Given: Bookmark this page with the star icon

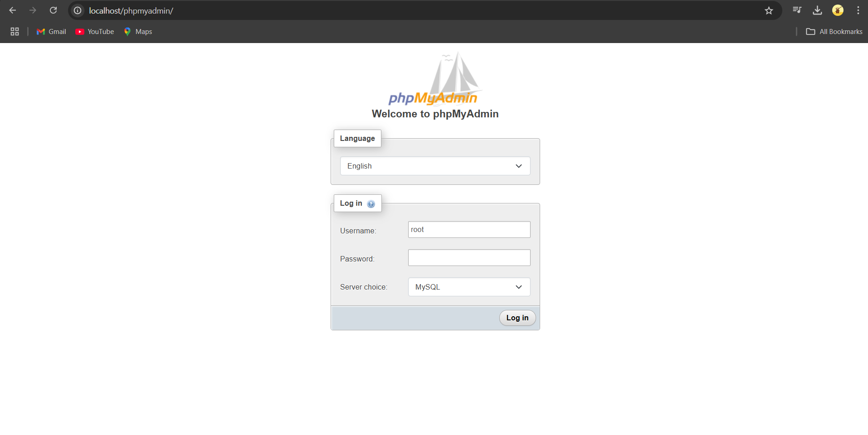Looking at the screenshot, I should (769, 10).
